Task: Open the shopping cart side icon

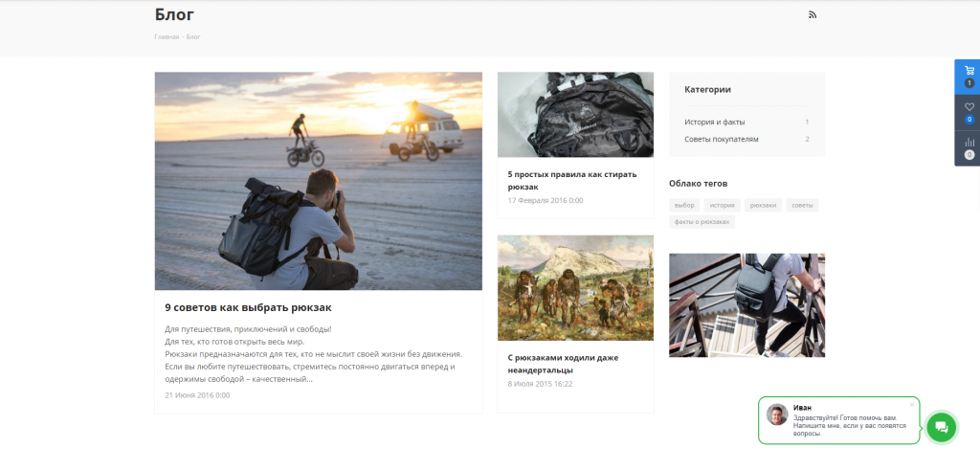Action: [969, 72]
